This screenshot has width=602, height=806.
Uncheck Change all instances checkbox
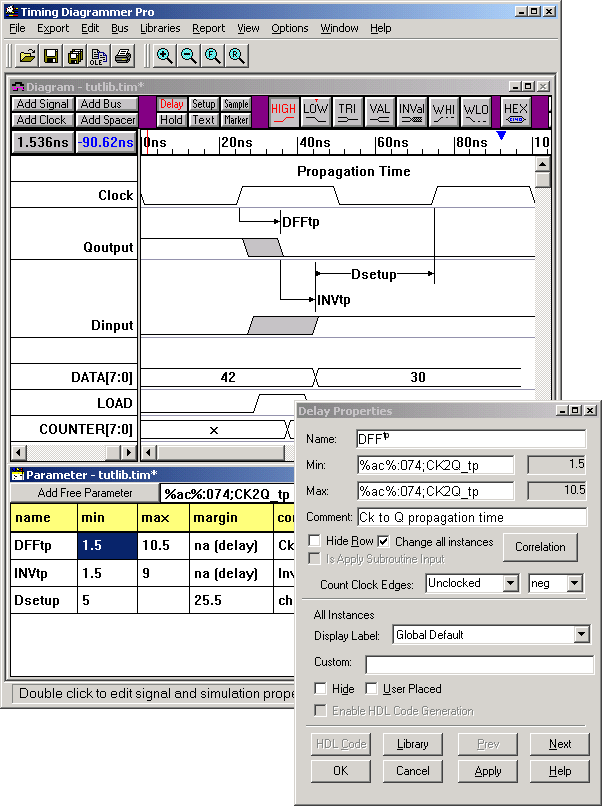click(383, 541)
